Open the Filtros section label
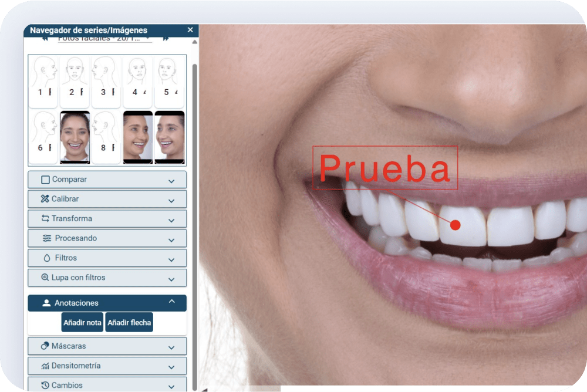Viewport: 587px width, 392px height. pos(66,258)
